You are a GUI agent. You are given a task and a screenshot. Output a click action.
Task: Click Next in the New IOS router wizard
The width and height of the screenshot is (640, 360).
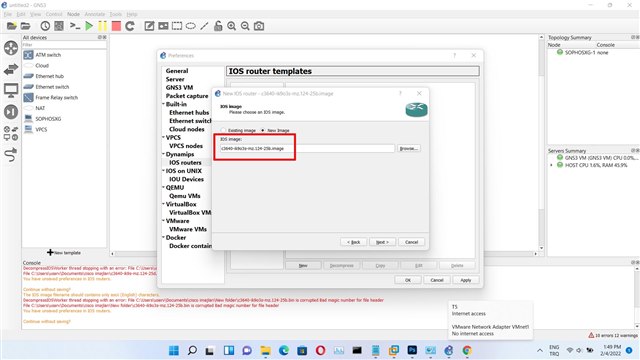click(x=382, y=242)
